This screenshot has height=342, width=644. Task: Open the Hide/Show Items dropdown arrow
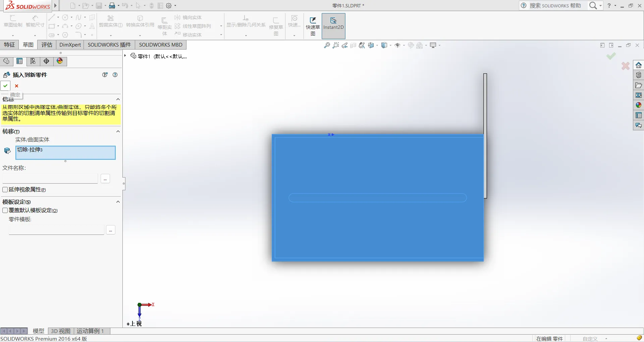tap(404, 46)
